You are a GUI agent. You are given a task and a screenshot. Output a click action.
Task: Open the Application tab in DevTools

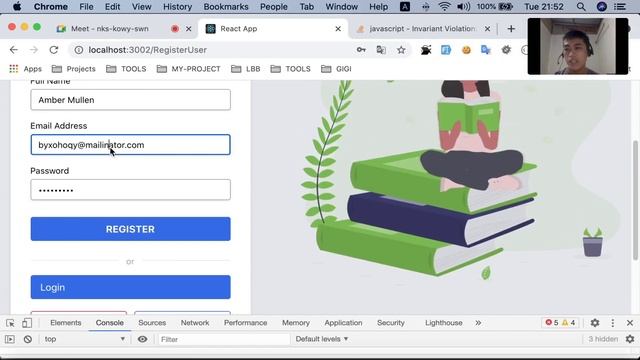[x=343, y=323]
